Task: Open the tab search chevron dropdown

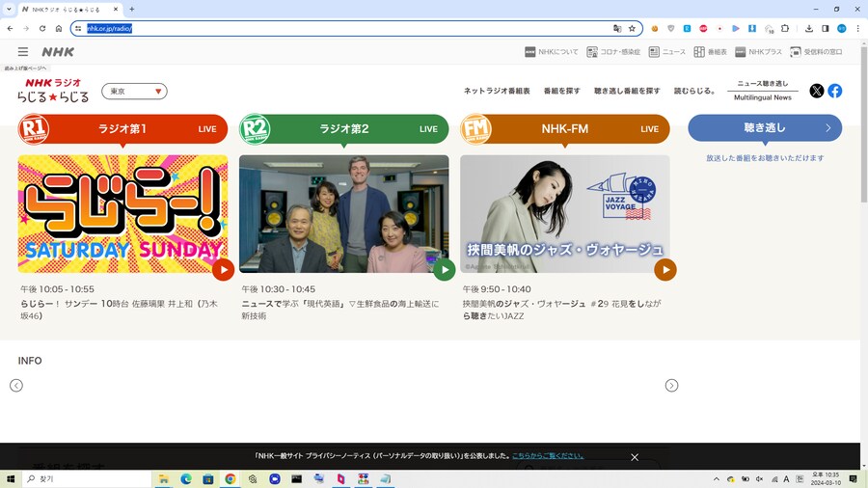Action: [x=9, y=9]
